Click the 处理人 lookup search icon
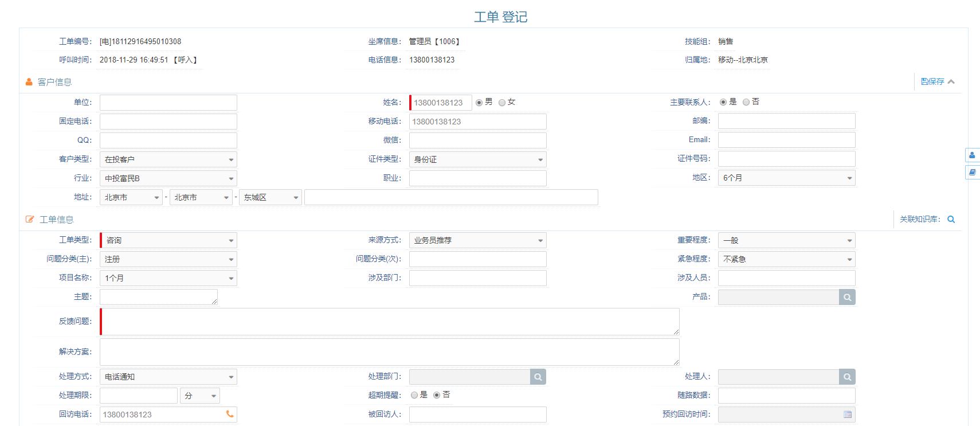The width and height of the screenshot is (980, 426). click(x=847, y=377)
